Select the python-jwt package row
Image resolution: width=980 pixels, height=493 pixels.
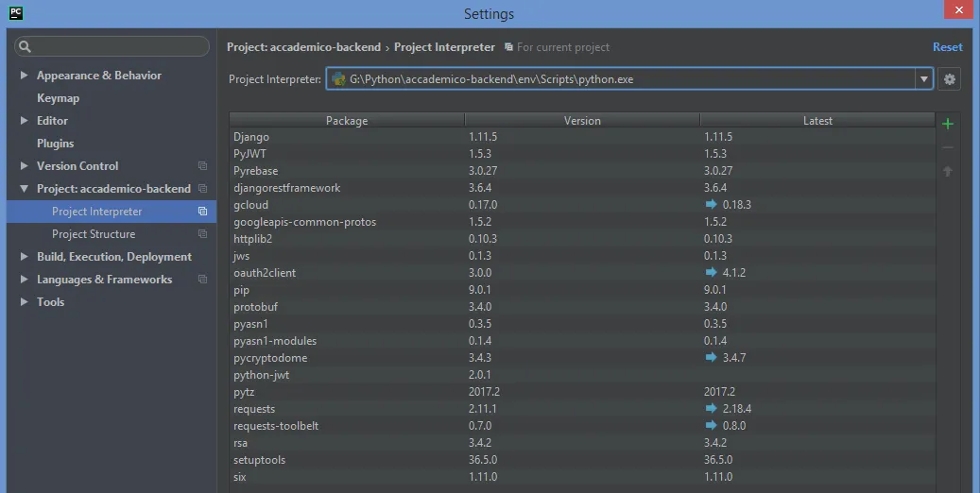click(x=582, y=375)
